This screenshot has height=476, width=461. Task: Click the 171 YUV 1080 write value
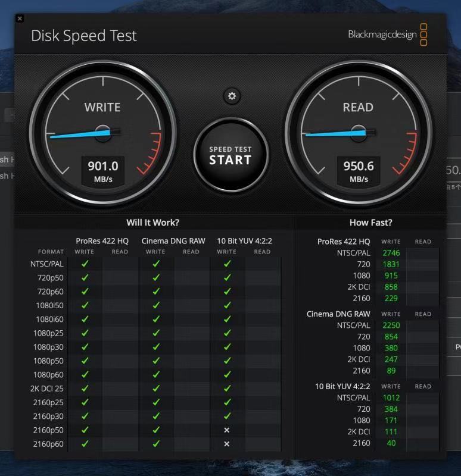click(x=391, y=421)
